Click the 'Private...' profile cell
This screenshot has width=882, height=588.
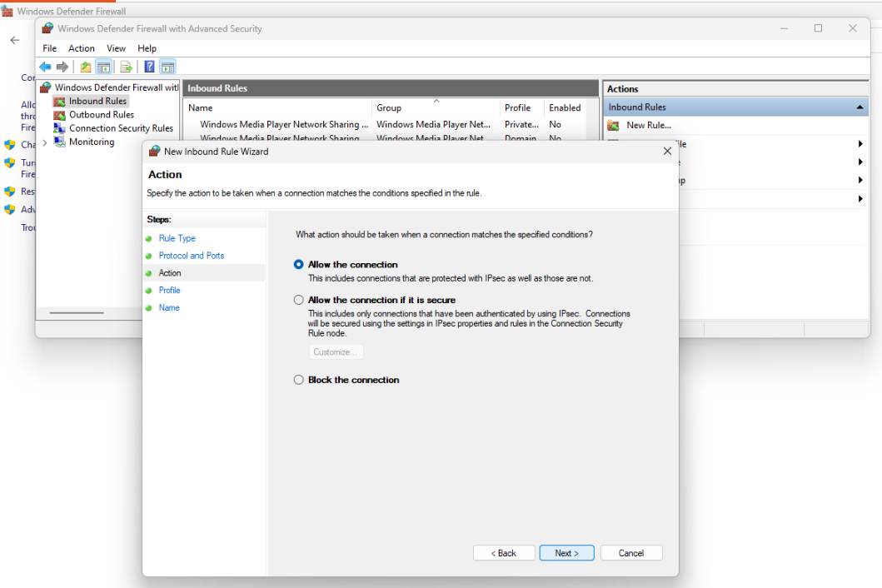click(x=521, y=124)
